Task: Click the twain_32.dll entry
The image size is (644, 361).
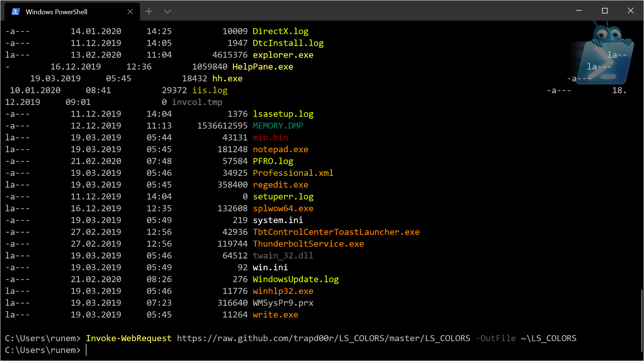Action: (283, 255)
